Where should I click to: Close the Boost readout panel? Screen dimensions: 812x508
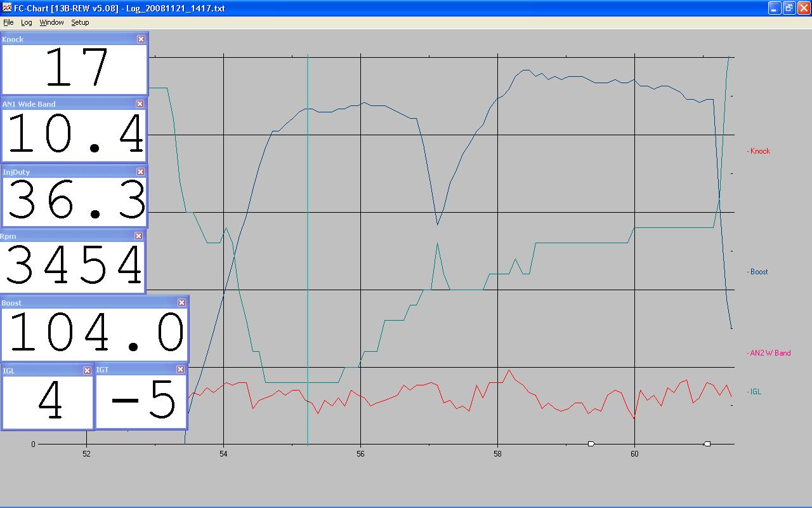pos(182,303)
